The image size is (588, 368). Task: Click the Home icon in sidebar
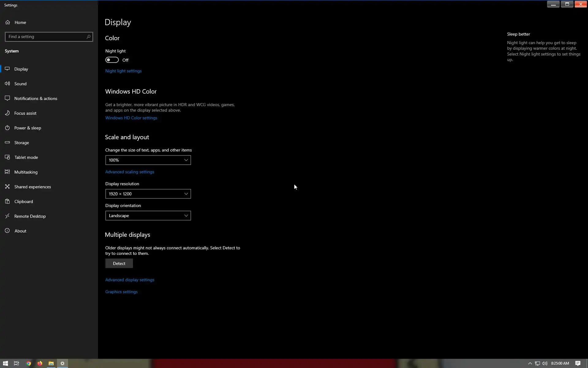click(x=8, y=22)
